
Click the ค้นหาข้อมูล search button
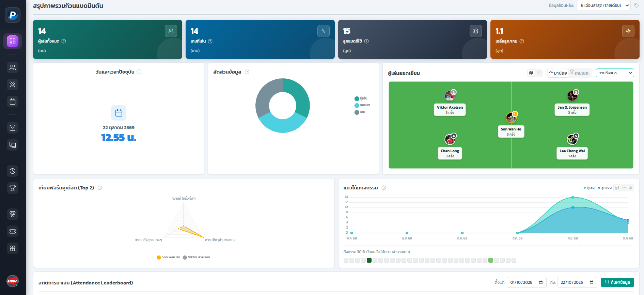(x=617, y=282)
